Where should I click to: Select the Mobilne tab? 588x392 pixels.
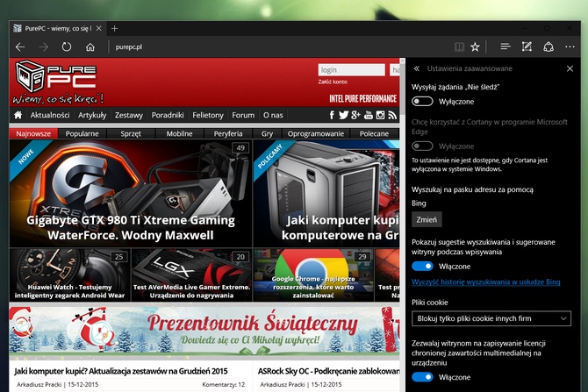pos(179,134)
